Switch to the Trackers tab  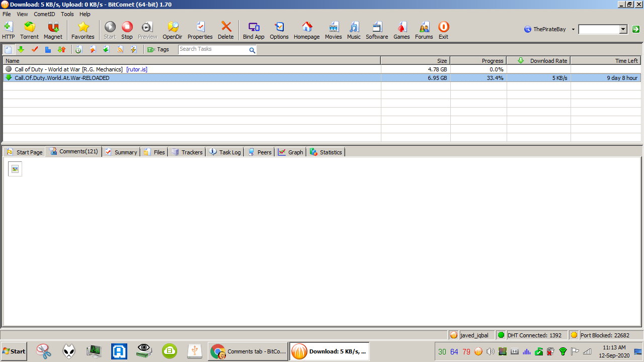tap(187, 152)
